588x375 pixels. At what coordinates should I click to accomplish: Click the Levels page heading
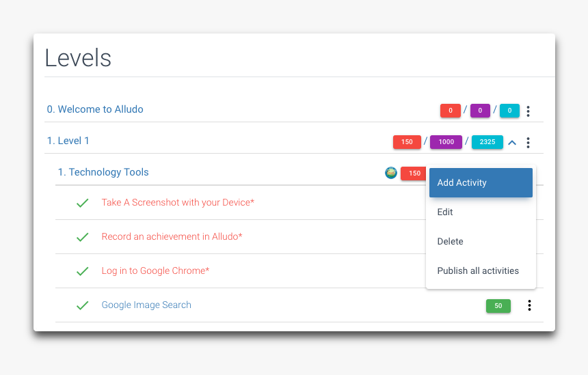pyautogui.click(x=78, y=58)
